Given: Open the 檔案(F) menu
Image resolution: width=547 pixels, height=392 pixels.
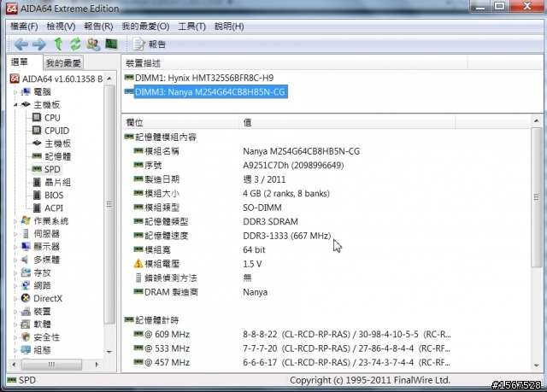Looking at the screenshot, I should [x=24, y=26].
